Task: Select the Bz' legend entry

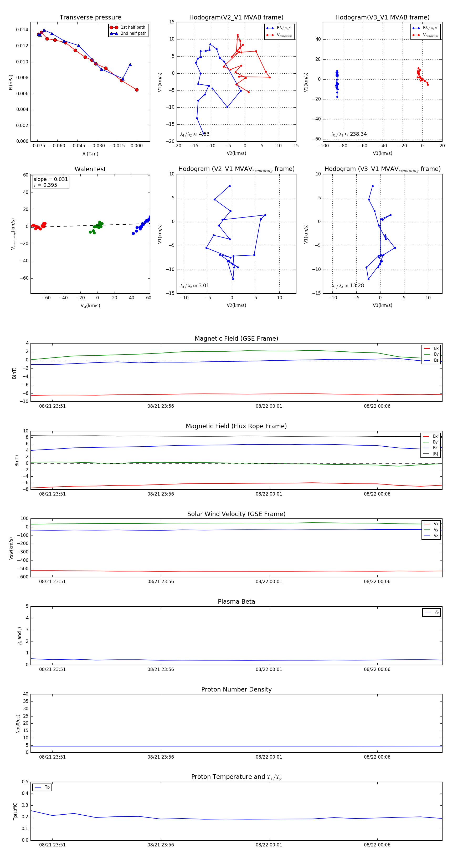Action: 431,448
